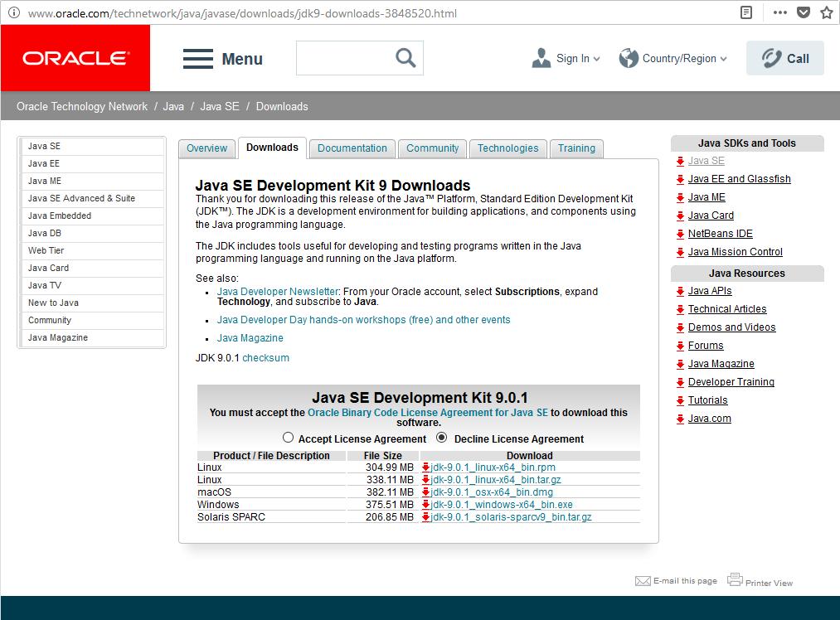Open Oracle Technology Network breadcrumb
Viewport: 840px width, 620px height.
[x=82, y=106]
